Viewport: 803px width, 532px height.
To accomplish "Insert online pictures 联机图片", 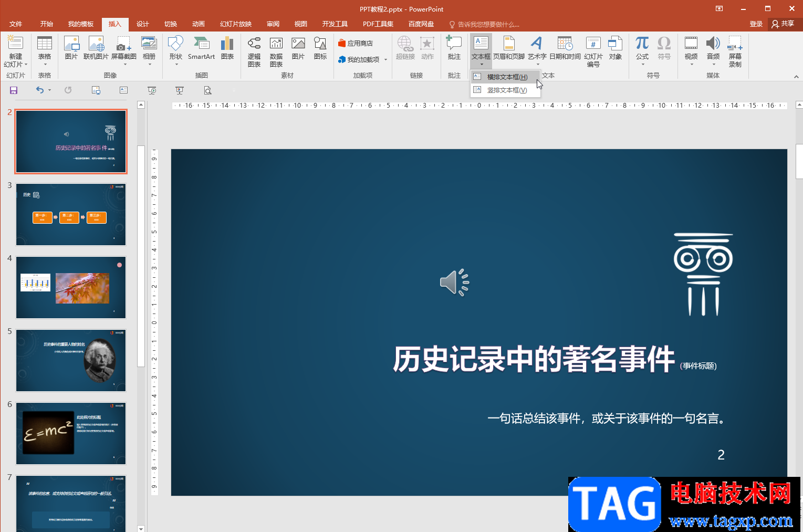I will pos(96,48).
